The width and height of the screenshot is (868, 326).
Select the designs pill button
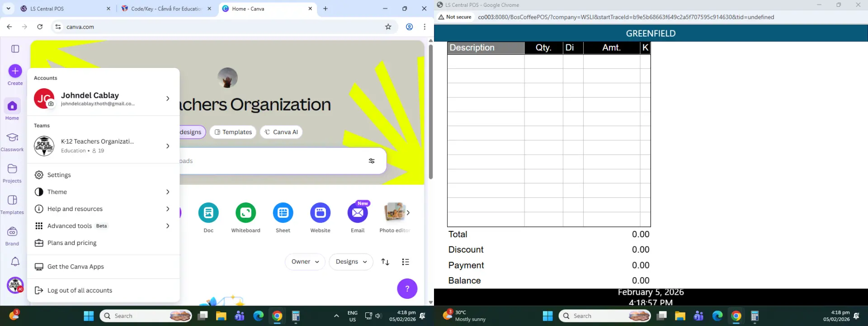click(x=192, y=132)
